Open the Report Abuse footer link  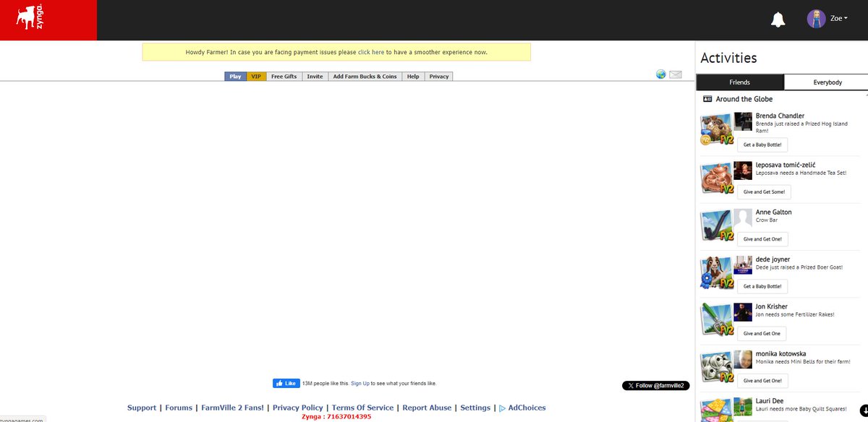tap(427, 408)
